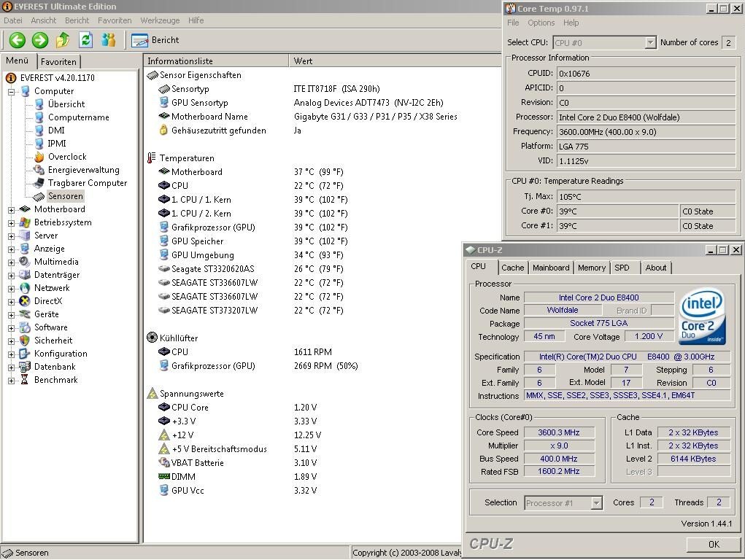
Task: Expand the Multimedia tree node
Action: (x=12, y=262)
